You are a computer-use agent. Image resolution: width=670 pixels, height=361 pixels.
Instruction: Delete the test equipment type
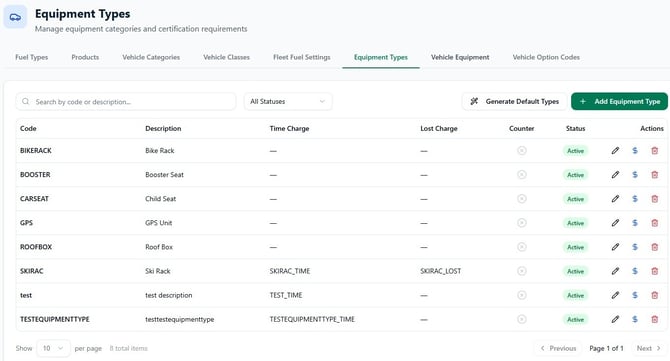pos(655,295)
